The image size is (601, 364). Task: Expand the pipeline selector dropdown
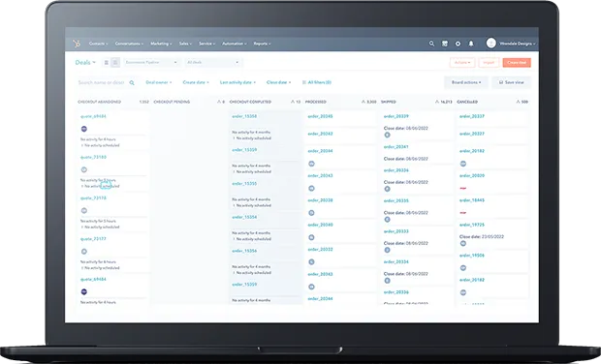151,62
